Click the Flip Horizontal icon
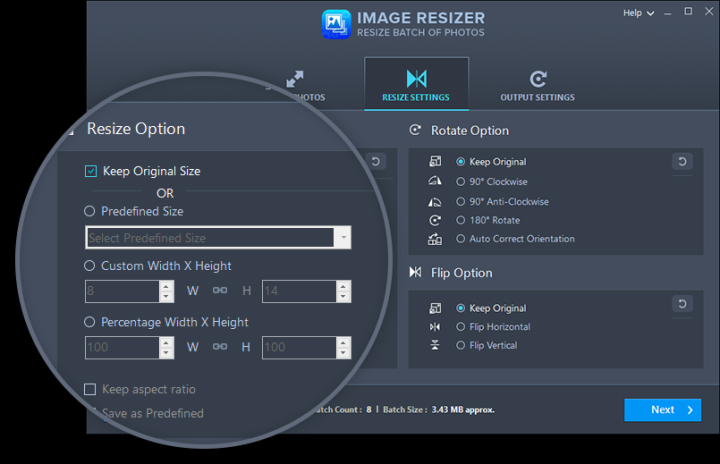 coord(435,327)
